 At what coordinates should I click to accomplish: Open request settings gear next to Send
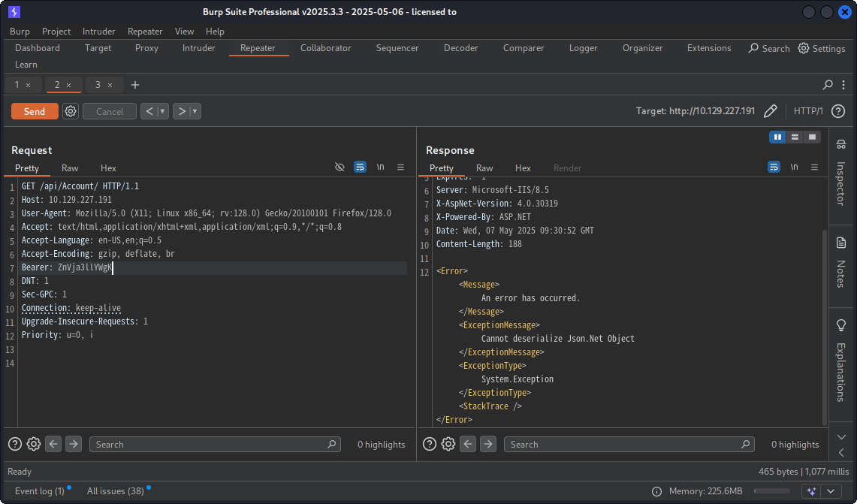coord(71,111)
